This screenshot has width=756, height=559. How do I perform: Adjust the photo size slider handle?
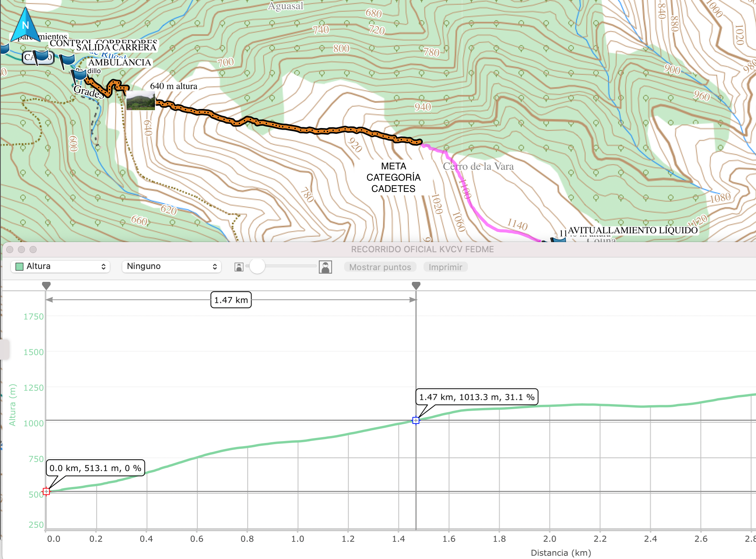[x=257, y=267]
